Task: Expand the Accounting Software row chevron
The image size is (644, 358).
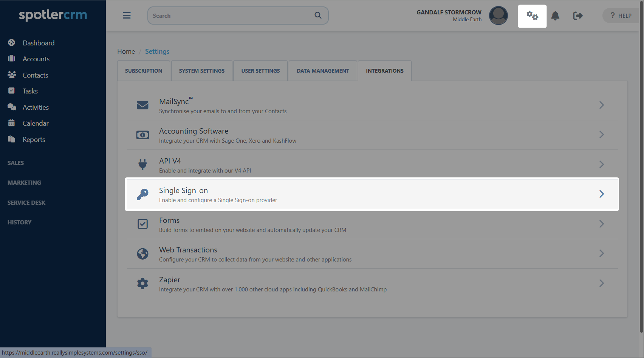Action: [602, 134]
